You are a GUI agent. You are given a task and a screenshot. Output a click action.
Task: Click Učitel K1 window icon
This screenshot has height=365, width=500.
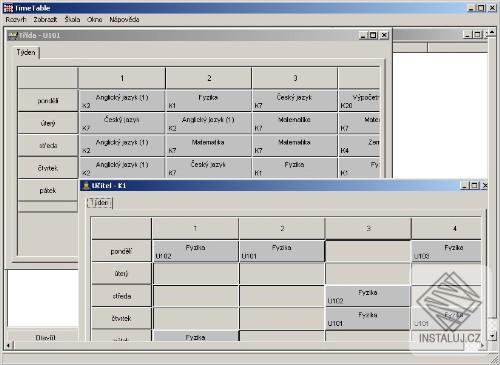86,185
